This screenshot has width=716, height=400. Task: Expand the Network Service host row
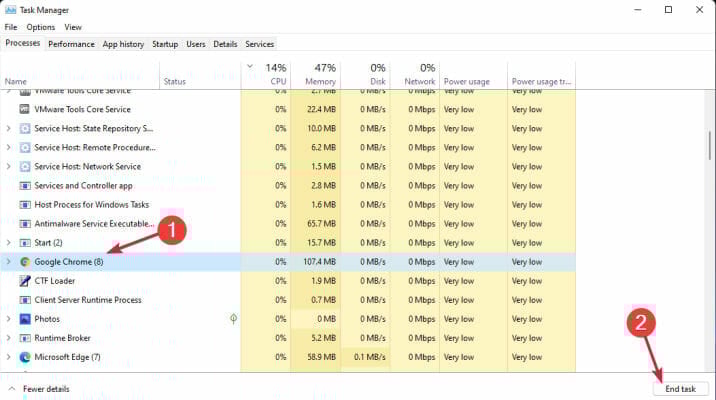point(8,166)
